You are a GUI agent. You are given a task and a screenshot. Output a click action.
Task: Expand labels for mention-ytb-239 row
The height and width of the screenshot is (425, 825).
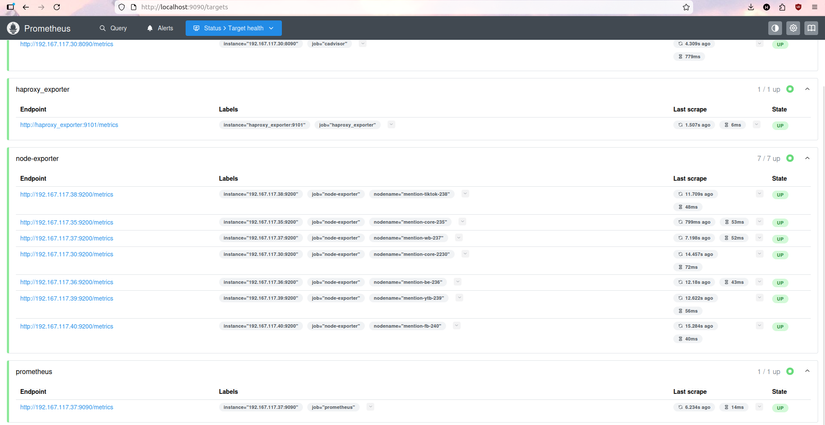pos(459,297)
